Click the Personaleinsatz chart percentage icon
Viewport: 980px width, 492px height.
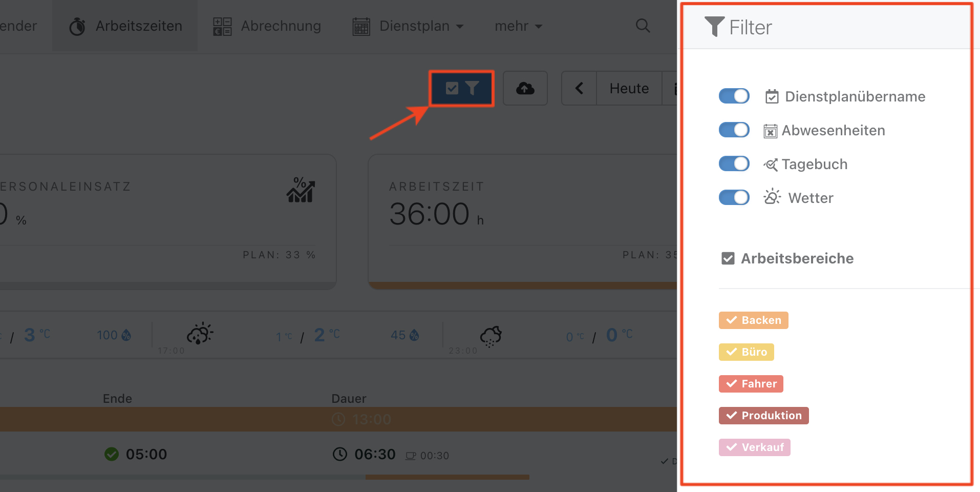[x=301, y=190]
